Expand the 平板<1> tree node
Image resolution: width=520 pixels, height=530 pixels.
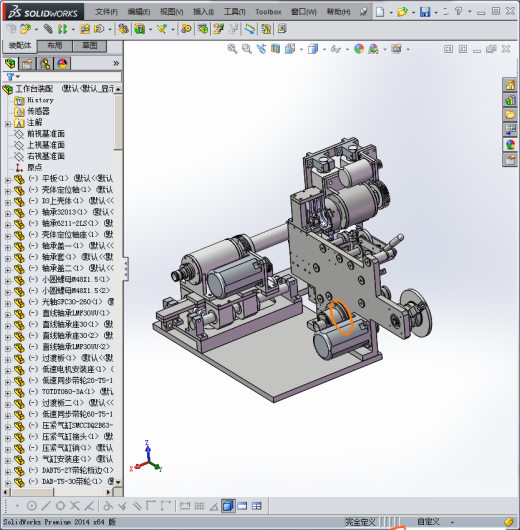[x=8, y=180]
